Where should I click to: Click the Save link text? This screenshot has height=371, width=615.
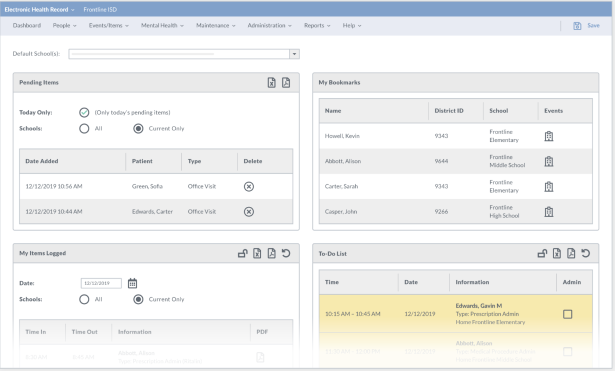[x=593, y=25]
